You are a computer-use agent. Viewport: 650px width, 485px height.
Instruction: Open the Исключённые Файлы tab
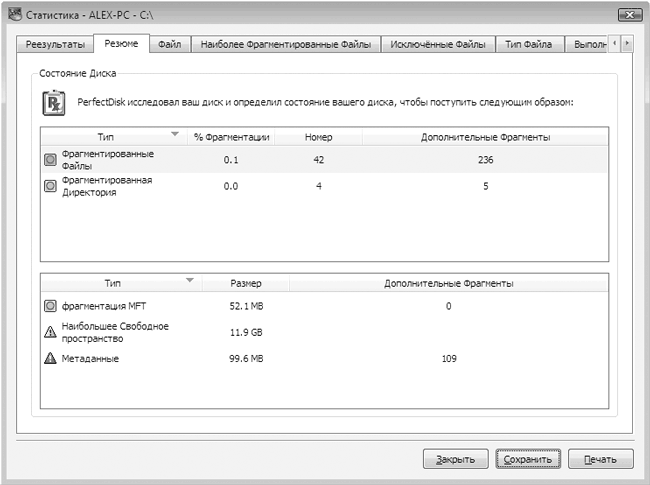(438, 44)
